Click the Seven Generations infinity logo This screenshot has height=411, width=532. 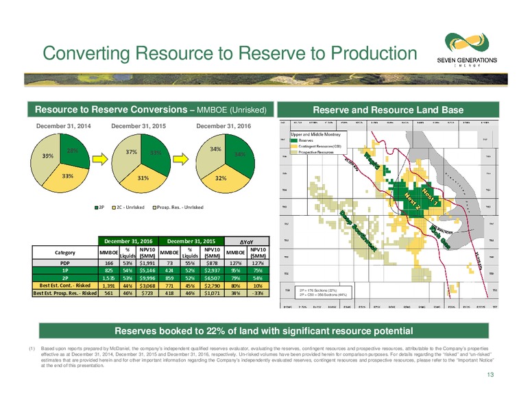(467, 44)
